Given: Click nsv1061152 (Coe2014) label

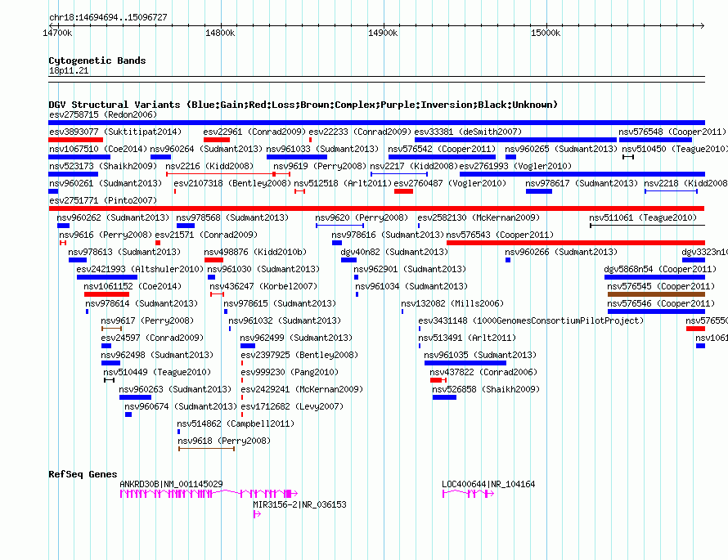Looking at the screenshot, I should (133, 286).
